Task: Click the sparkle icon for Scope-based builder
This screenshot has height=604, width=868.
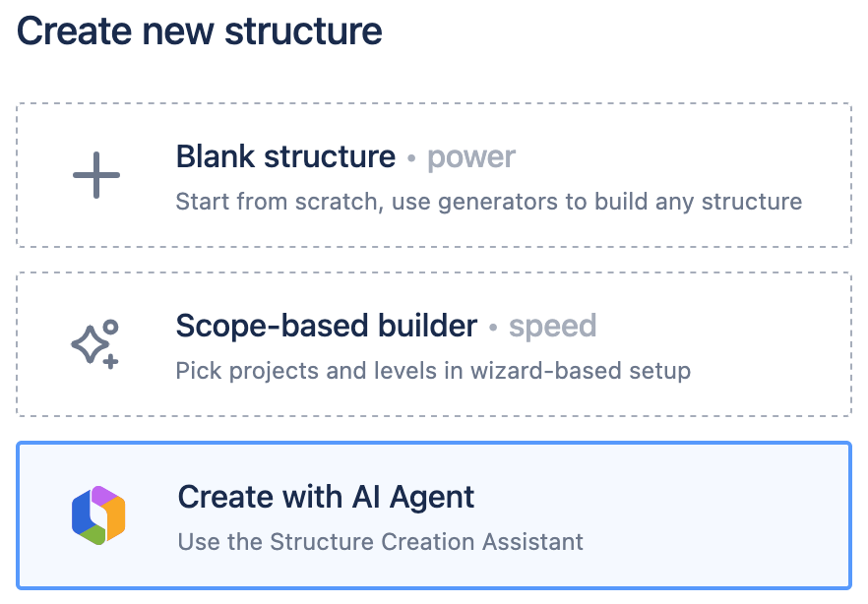Action: (x=95, y=343)
